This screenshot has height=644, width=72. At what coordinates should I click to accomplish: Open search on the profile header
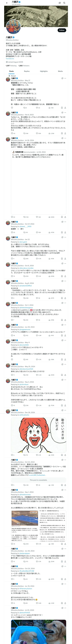click(64, 3)
